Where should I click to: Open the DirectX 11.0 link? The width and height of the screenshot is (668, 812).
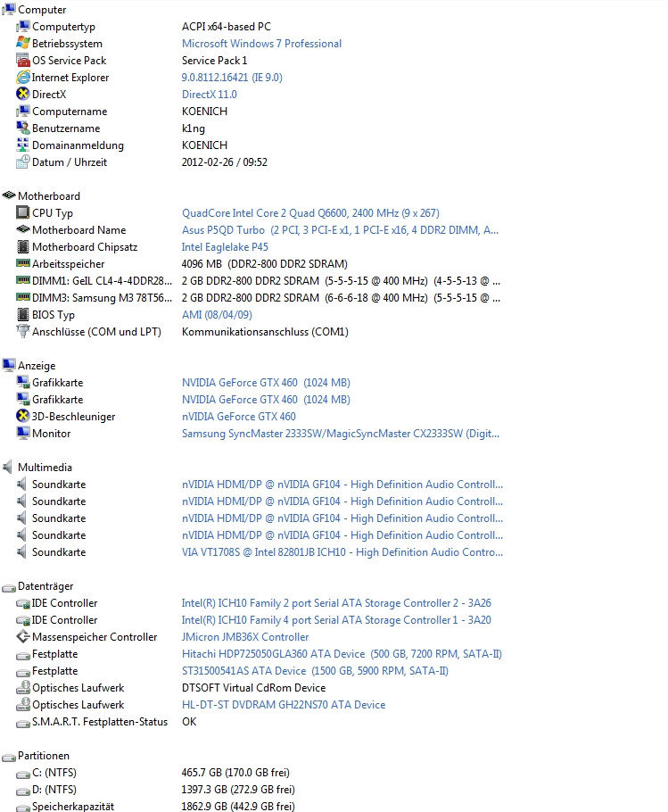point(209,95)
